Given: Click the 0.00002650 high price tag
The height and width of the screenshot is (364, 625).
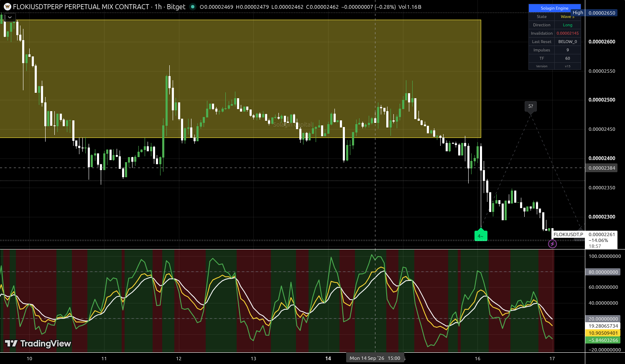Looking at the screenshot, I should [x=602, y=13].
